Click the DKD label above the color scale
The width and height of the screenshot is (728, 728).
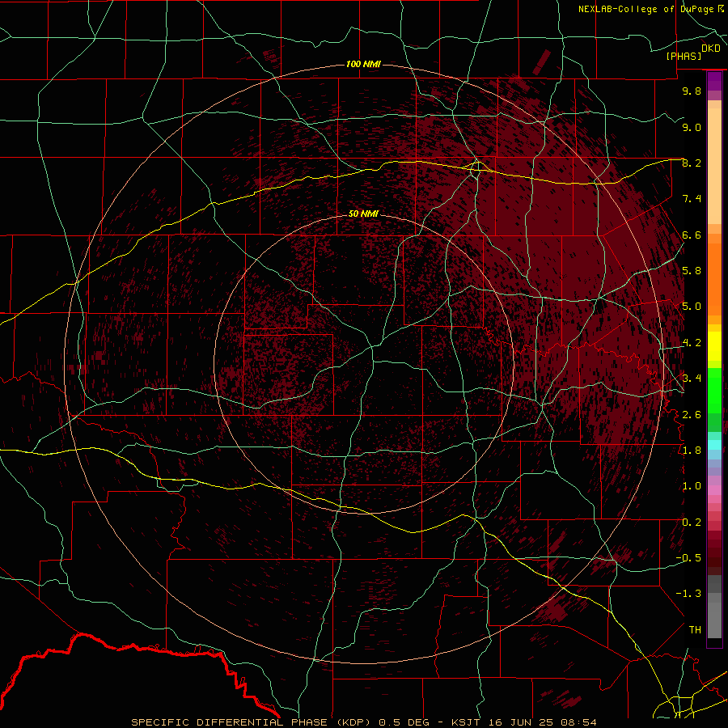point(711,49)
